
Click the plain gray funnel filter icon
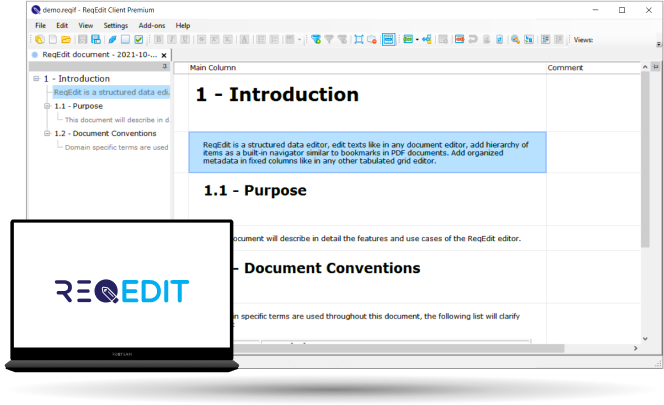point(329,39)
